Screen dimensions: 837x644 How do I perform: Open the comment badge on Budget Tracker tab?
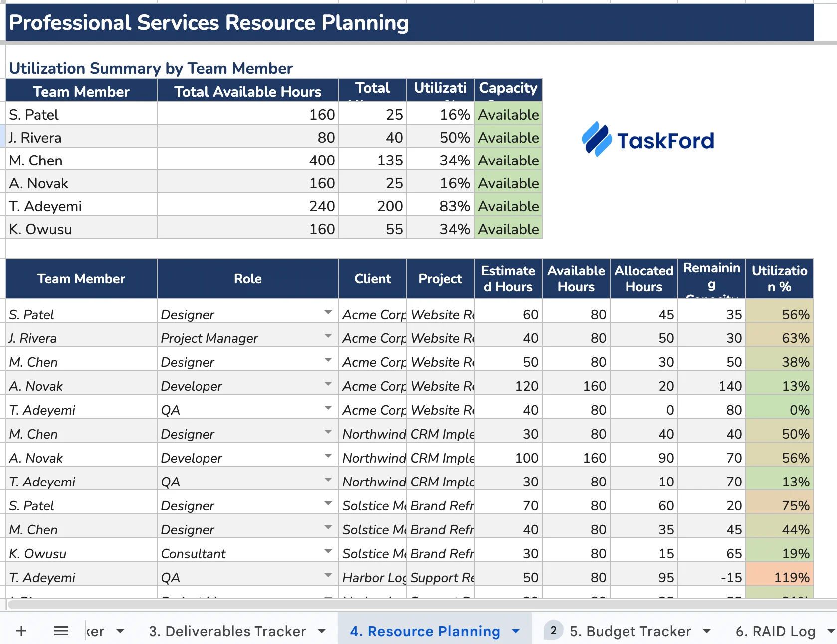pyautogui.click(x=553, y=631)
